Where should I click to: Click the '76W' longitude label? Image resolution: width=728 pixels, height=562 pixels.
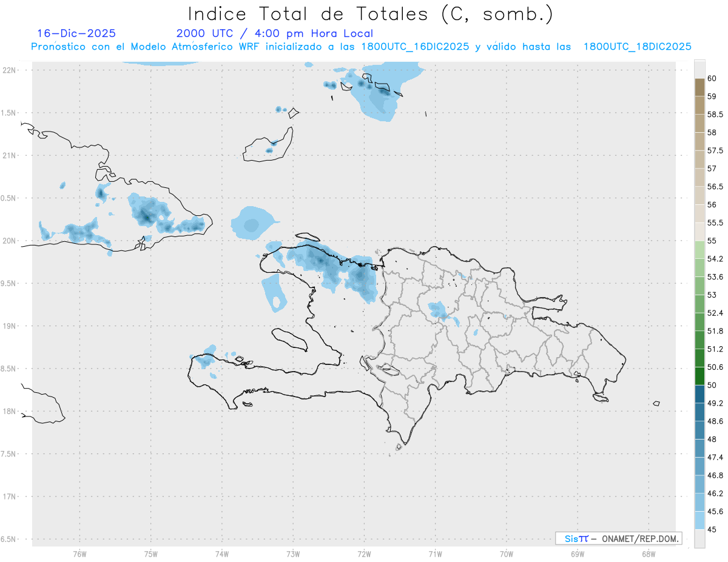(79, 554)
